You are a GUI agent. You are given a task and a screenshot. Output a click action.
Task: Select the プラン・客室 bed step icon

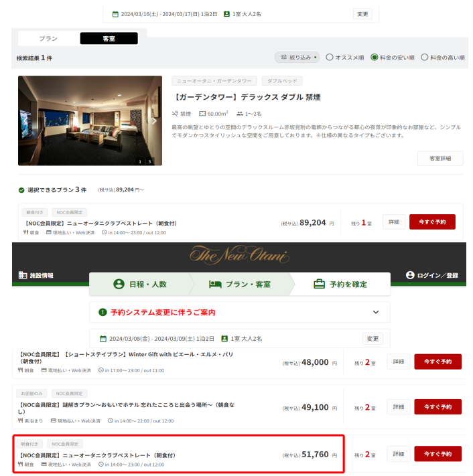coord(215,284)
